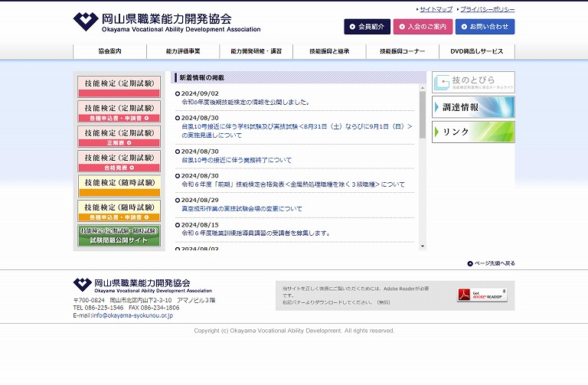The height and width of the screenshot is (385, 588).
Task: Open 定期試験 合格発表 banner
Action: point(119,162)
